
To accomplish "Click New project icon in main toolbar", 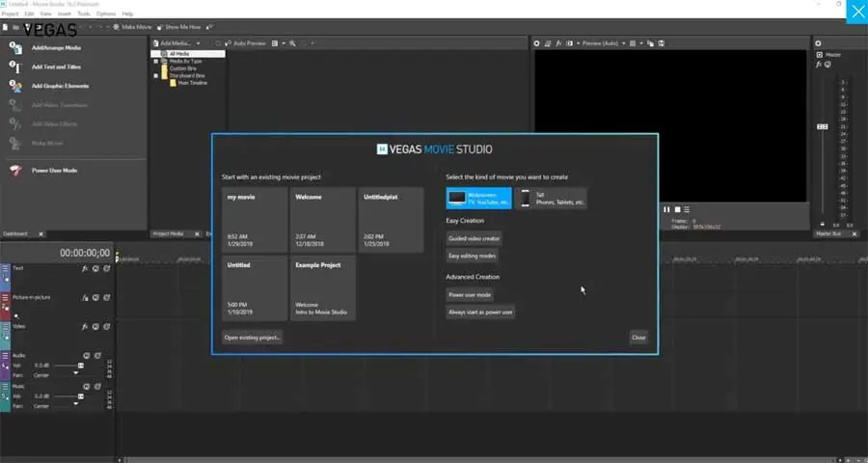I will (x=5, y=27).
